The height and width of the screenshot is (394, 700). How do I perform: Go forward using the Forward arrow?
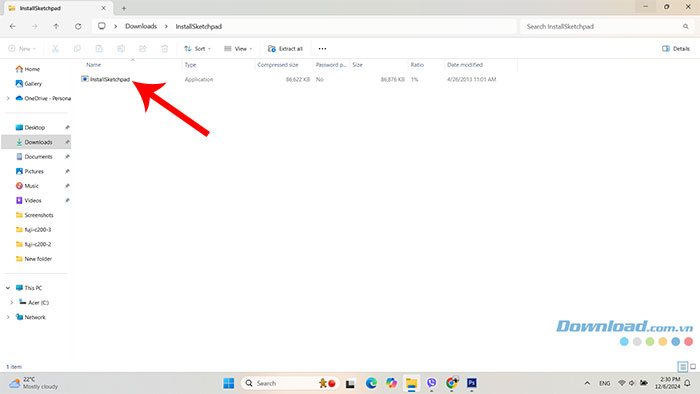34,26
